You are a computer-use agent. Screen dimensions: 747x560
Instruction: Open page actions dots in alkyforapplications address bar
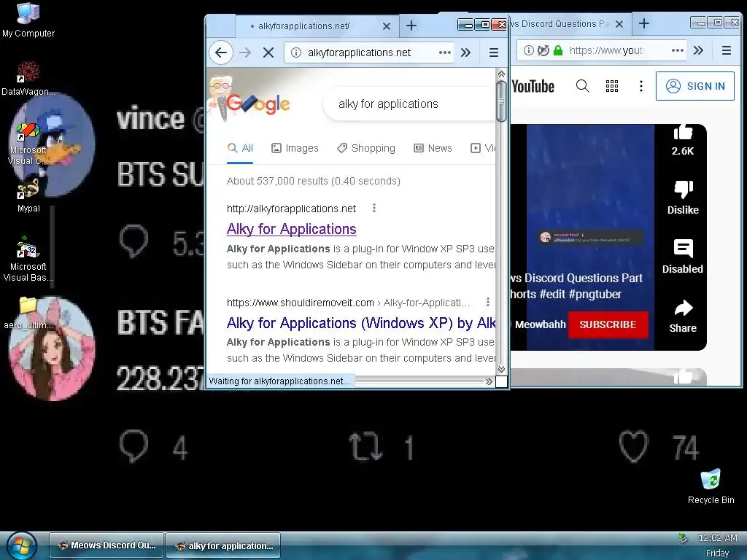tap(444, 52)
